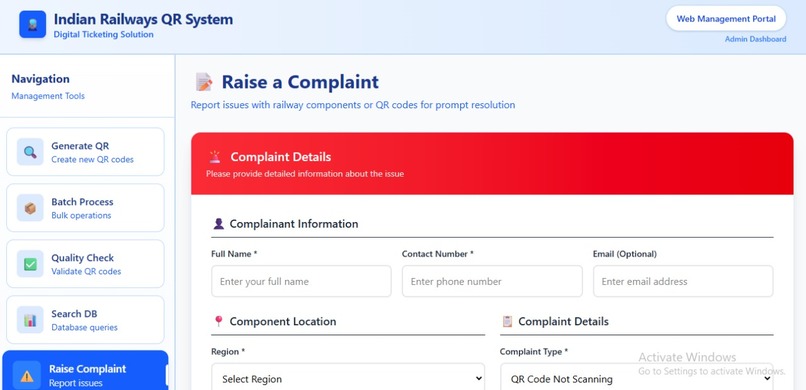Click the Quality Check checkmark icon
This screenshot has height=390, width=806.
pos(30,264)
